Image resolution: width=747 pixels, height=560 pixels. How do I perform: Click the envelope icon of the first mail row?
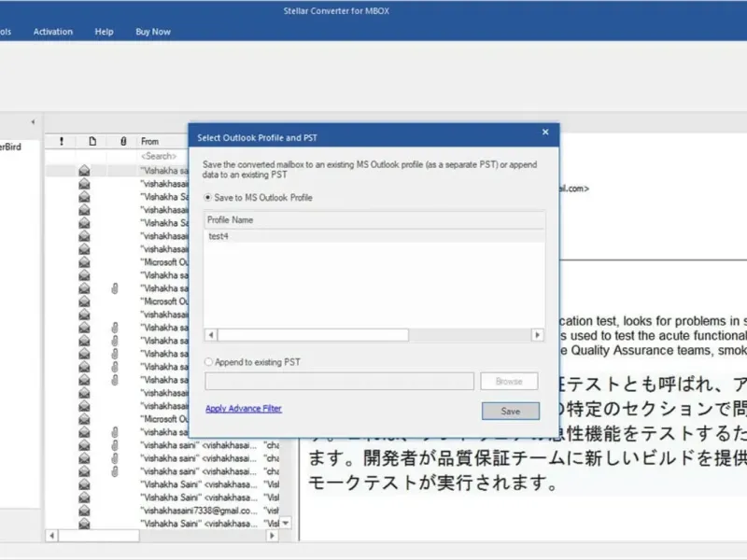84,171
